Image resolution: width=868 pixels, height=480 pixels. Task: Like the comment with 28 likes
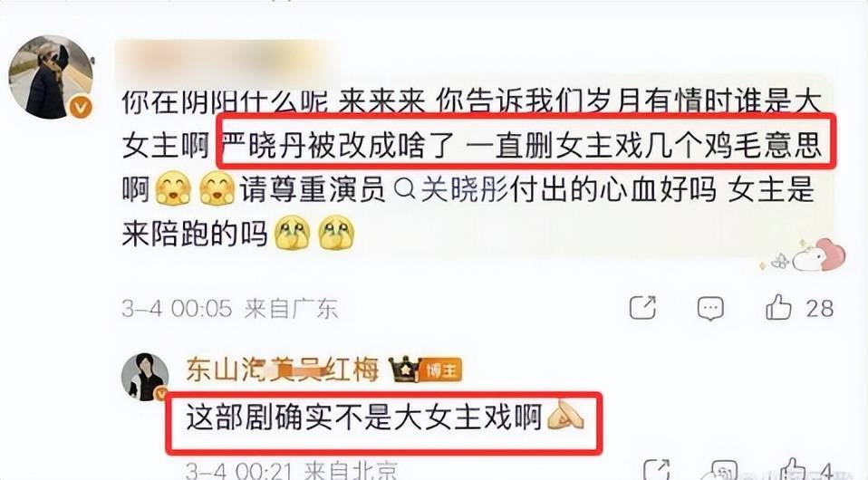(777, 307)
